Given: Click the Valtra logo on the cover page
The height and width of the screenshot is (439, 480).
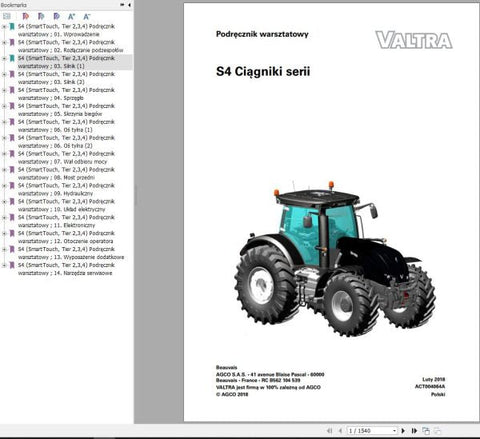Looking at the screenshot, I should 414,40.
